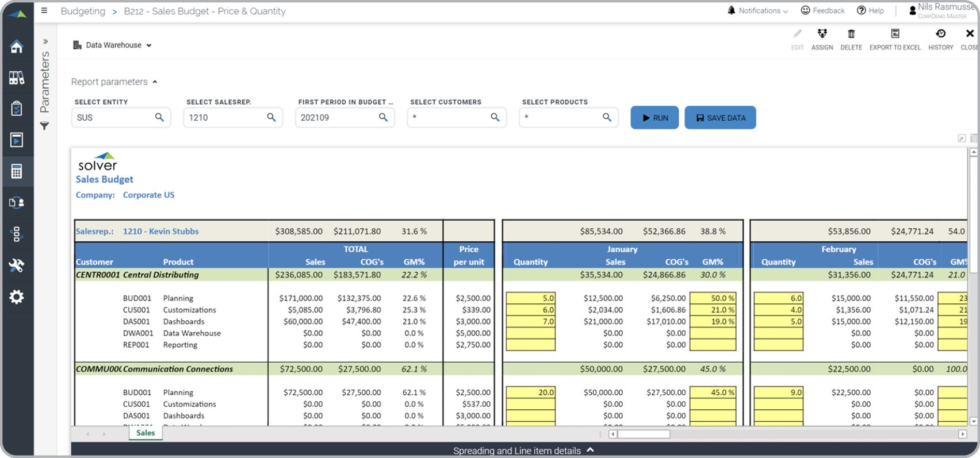The image size is (980, 458).
Task: Open the settings gear in sidebar
Action: (x=17, y=297)
